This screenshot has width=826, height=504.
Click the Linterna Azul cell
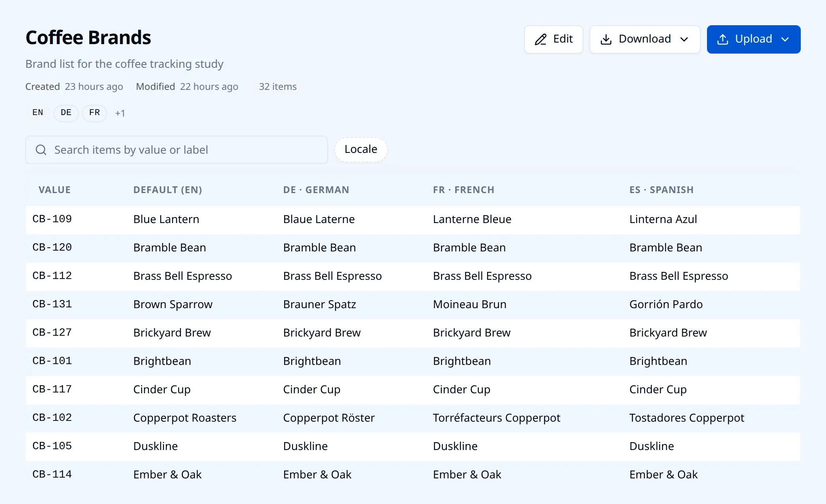(x=663, y=219)
